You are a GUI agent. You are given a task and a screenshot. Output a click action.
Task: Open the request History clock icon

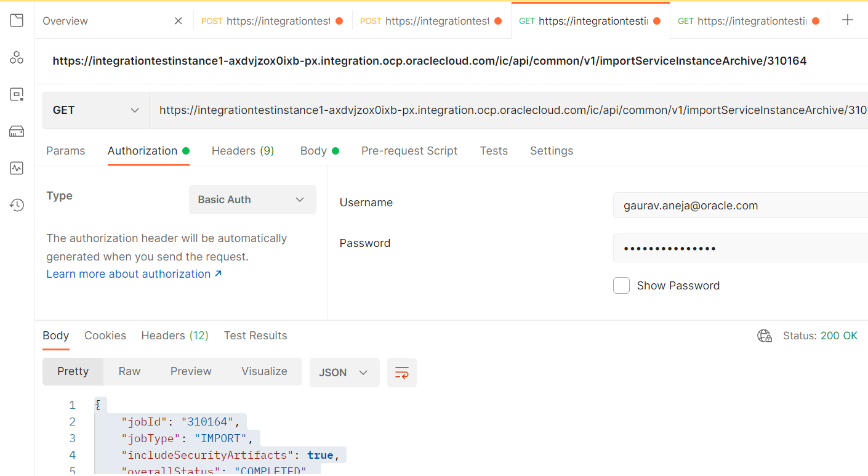click(17, 204)
